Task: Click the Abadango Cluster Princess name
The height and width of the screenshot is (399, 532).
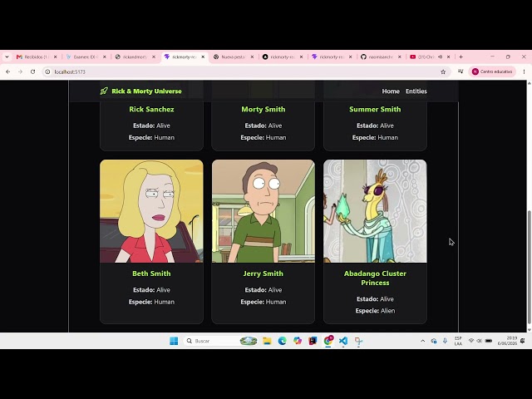Action: 375,278
